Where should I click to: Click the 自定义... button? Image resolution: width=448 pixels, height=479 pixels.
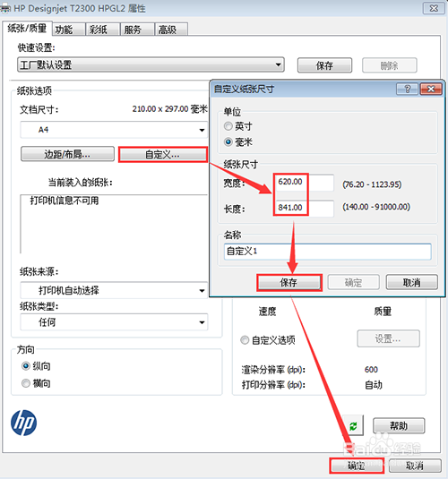pyautogui.click(x=163, y=154)
